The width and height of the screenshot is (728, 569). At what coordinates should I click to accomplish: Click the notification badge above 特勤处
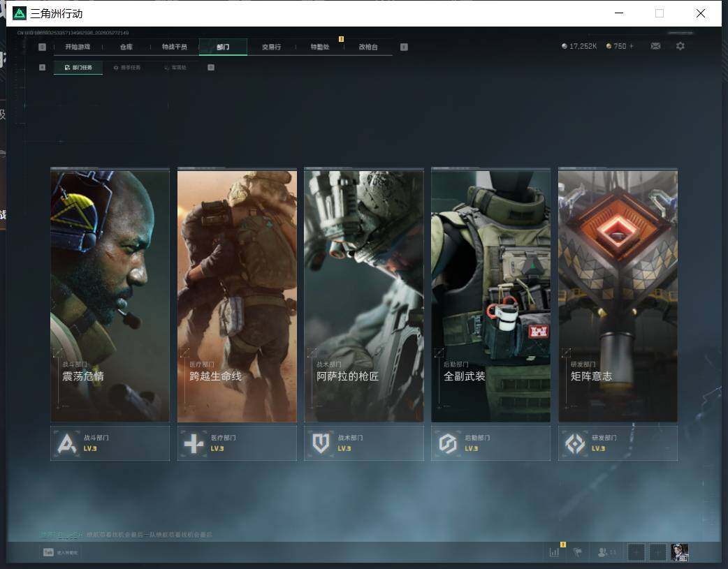(x=341, y=39)
